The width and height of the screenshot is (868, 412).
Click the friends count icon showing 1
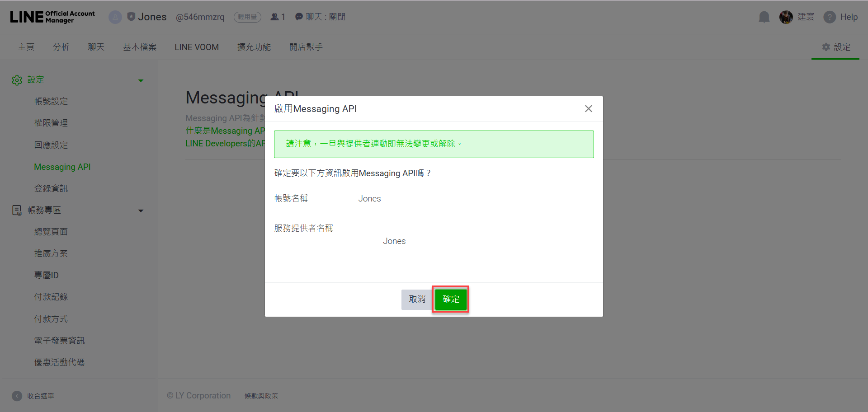pyautogui.click(x=274, y=17)
